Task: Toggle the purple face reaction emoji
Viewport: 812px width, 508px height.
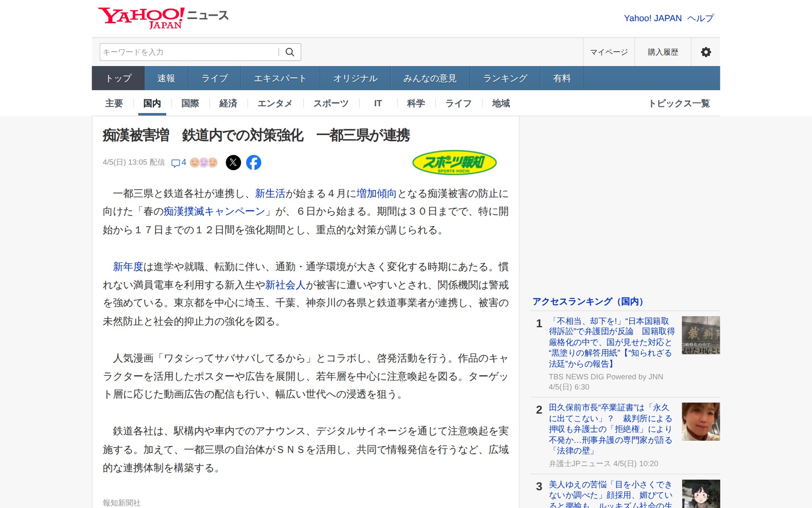Action: click(204, 162)
